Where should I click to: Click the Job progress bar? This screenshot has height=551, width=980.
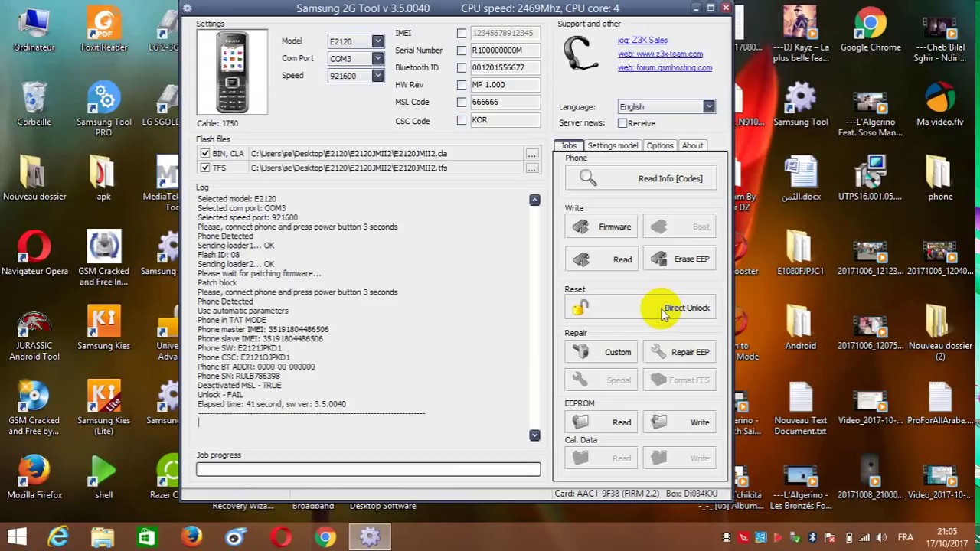pos(368,469)
